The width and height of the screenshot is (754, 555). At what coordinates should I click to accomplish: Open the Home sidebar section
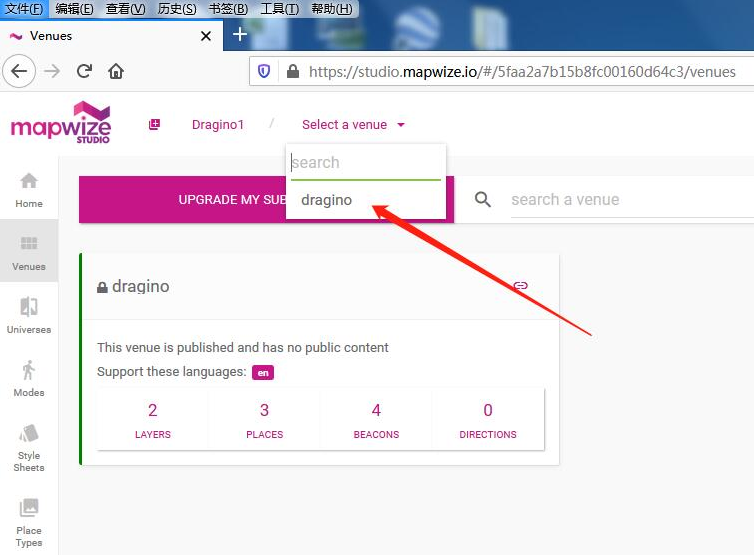coord(29,190)
